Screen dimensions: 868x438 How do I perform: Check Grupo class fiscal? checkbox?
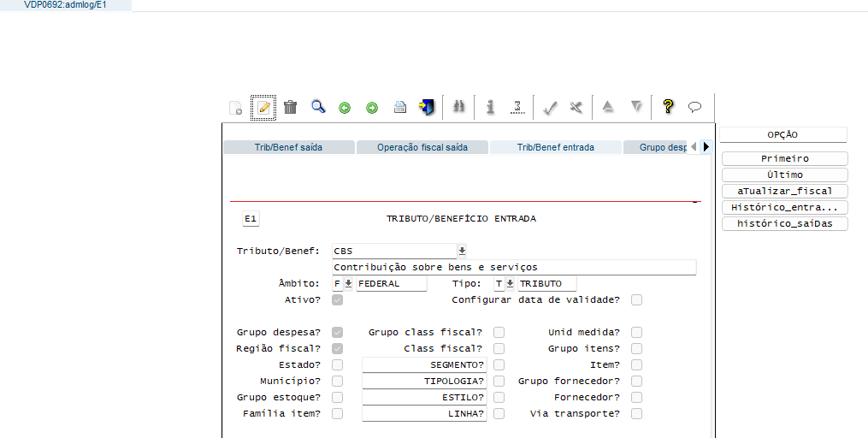coord(499,332)
